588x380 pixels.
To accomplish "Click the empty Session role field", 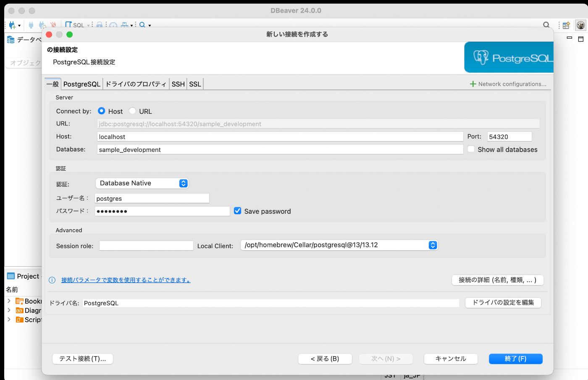I will (146, 246).
